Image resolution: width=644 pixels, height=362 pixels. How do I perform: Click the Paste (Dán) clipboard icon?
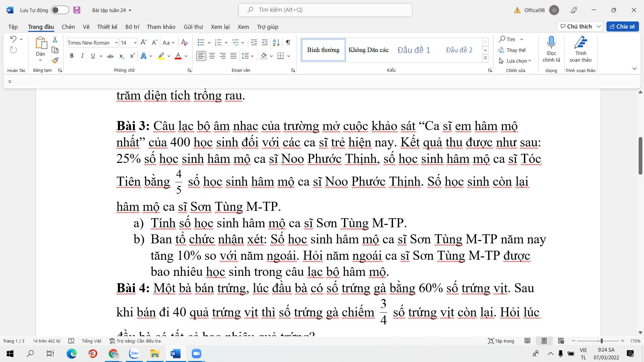coord(41,43)
